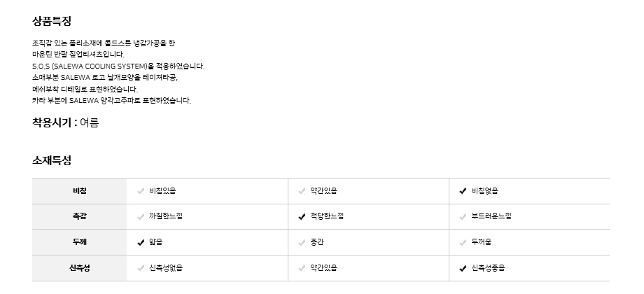The height and width of the screenshot is (294, 644).
Task: Click the checkmark next to 비침없음
Action: (463, 191)
